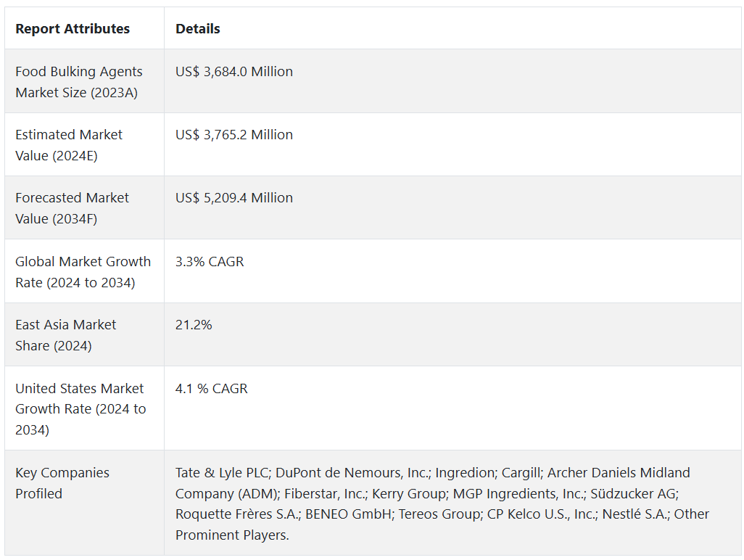This screenshot has width=744, height=560.
Task: Select the Key Companies Profiled cell
Action: pos(62,483)
